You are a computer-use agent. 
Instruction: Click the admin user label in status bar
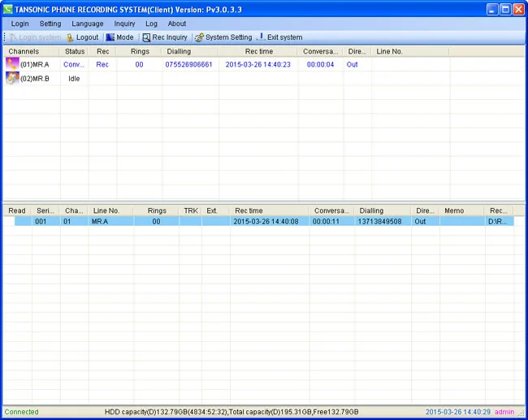[504, 412]
